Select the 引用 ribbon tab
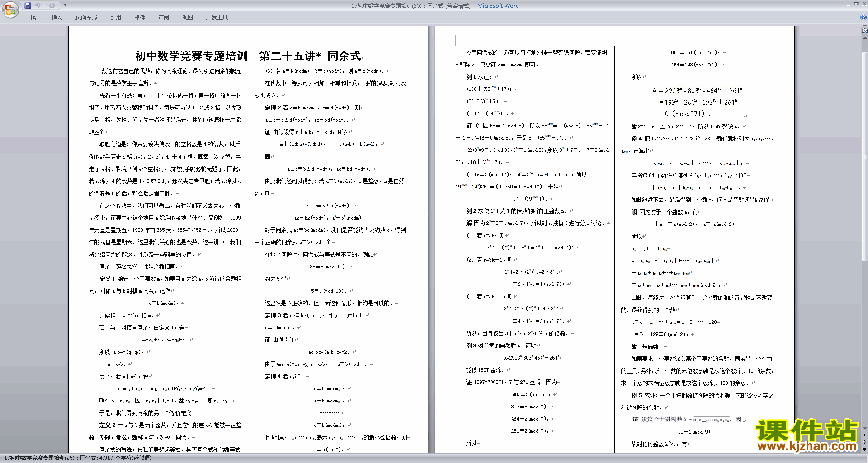This screenshot has height=463, width=868. (x=116, y=18)
